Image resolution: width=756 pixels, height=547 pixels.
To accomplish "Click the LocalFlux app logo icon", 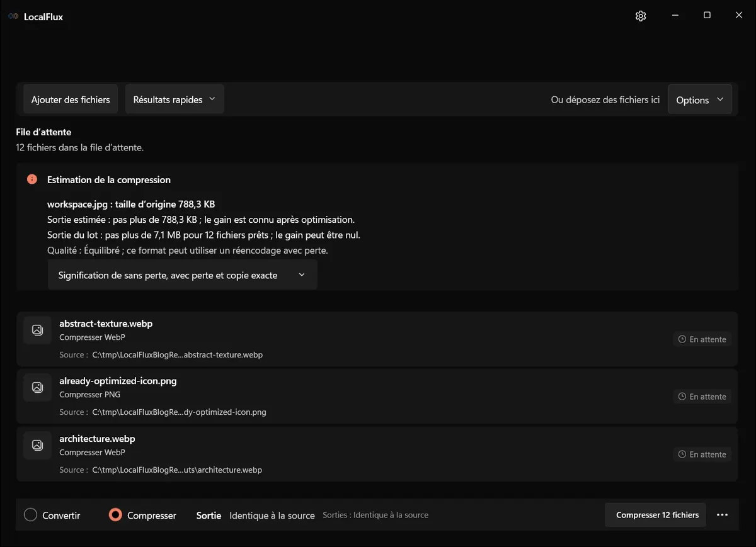I will pyautogui.click(x=13, y=16).
